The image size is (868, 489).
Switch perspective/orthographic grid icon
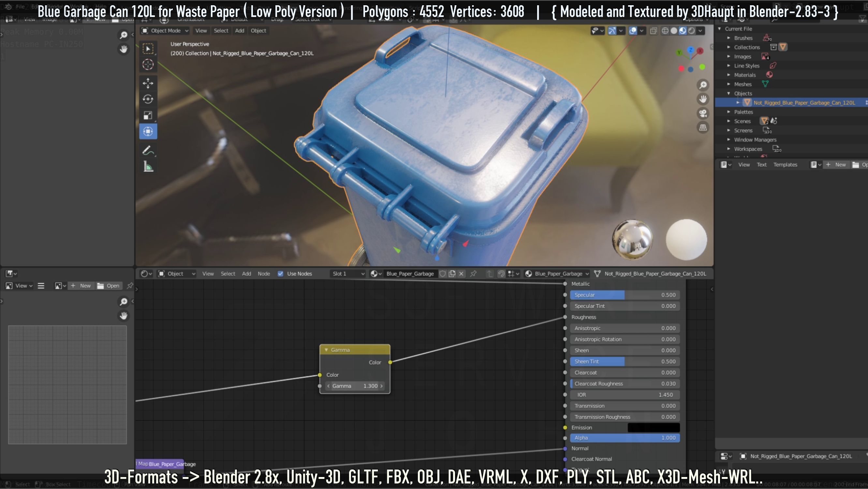coord(703,128)
